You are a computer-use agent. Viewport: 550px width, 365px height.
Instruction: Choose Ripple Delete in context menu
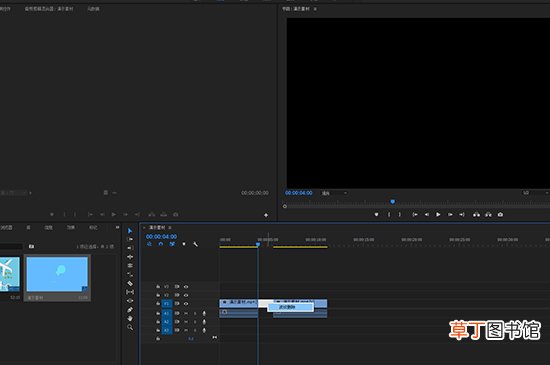click(x=291, y=307)
